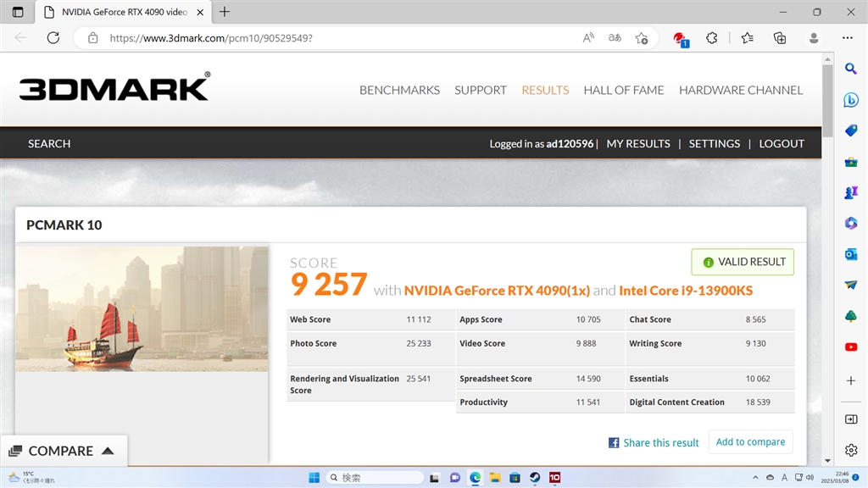The width and height of the screenshot is (868, 488).
Task: Expand the COMPARE panel
Action: pos(64,451)
